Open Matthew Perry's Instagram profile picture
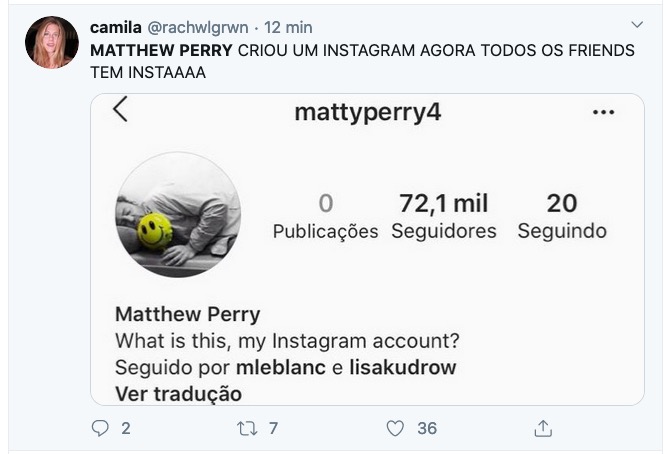Screen dimensions: 667x454 tap(178, 214)
